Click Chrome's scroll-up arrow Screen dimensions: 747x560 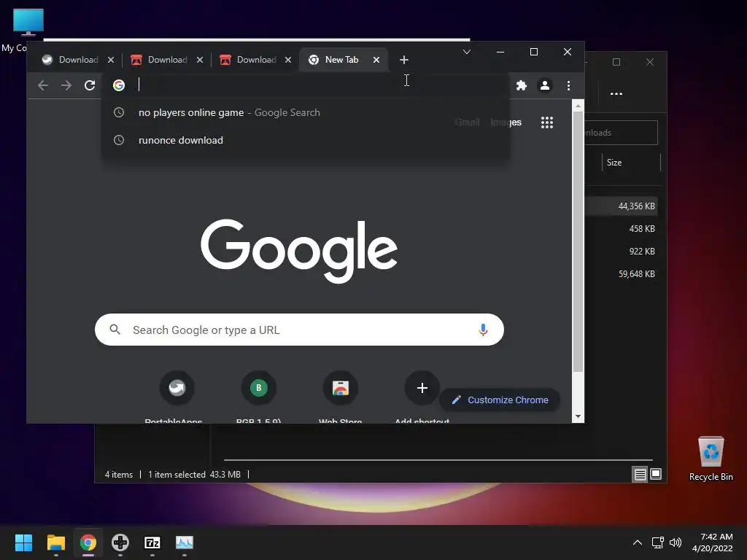click(578, 106)
